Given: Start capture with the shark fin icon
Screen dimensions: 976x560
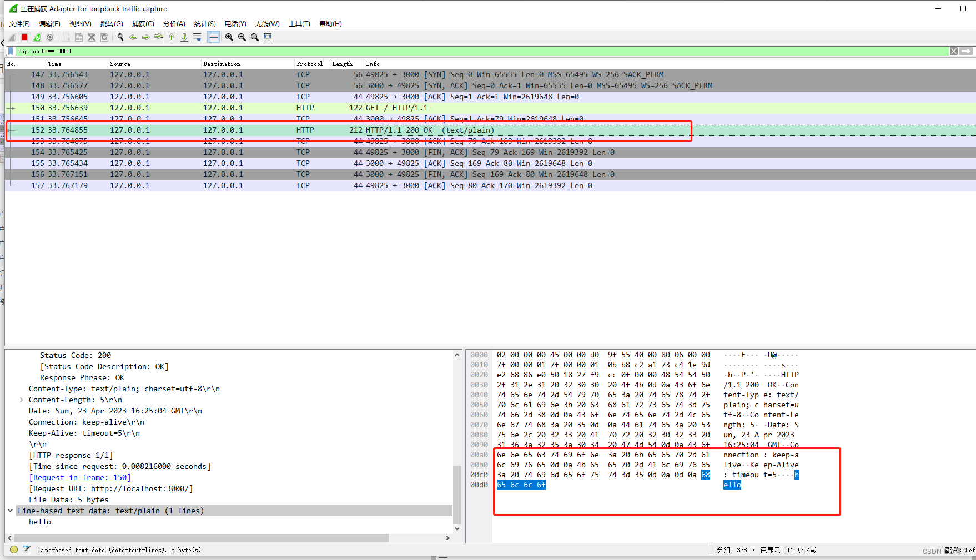Looking at the screenshot, I should click(x=12, y=37).
